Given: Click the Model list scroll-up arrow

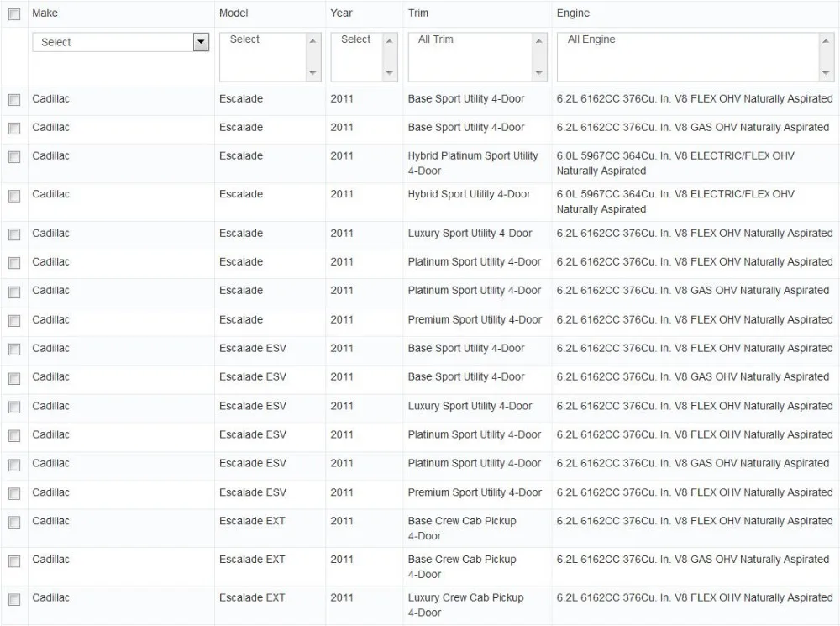Looking at the screenshot, I should click(x=312, y=40).
